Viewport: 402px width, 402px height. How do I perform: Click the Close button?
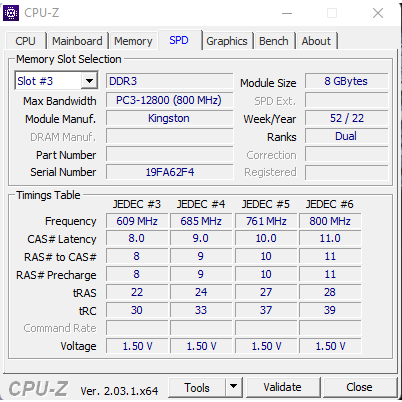click(359, 387)
